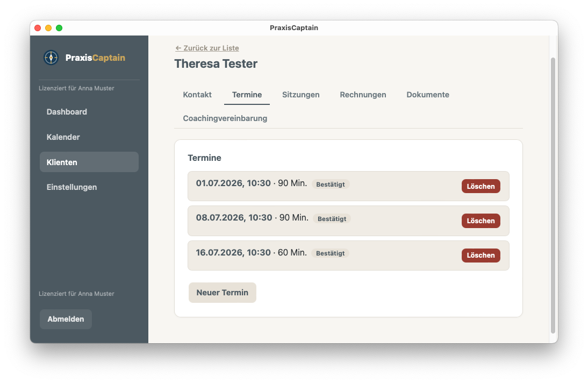Select Klienten in the sidebar
588x383 pixels.
pyautogui.click(x=89, y=162)
